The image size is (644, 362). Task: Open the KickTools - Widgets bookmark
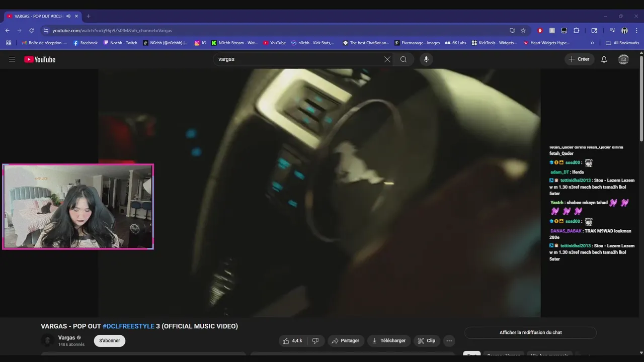coord(494,43)
